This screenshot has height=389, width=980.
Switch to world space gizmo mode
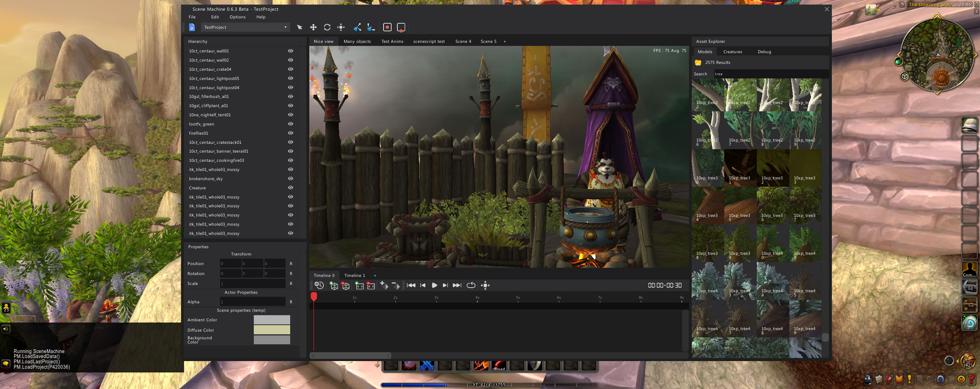click(x=371, y=27)
